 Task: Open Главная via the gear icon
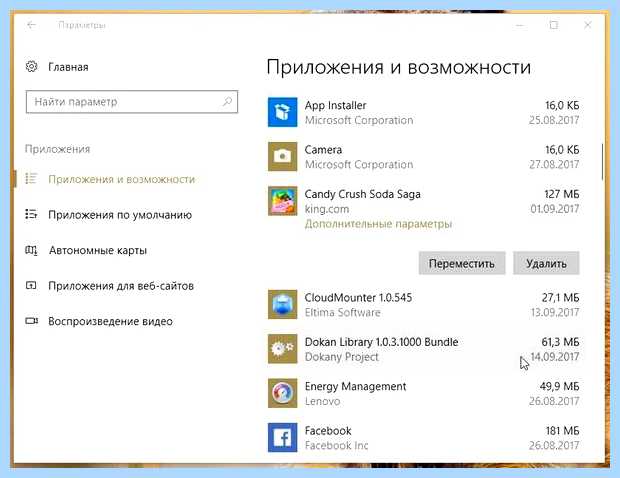tap(32, 66)
